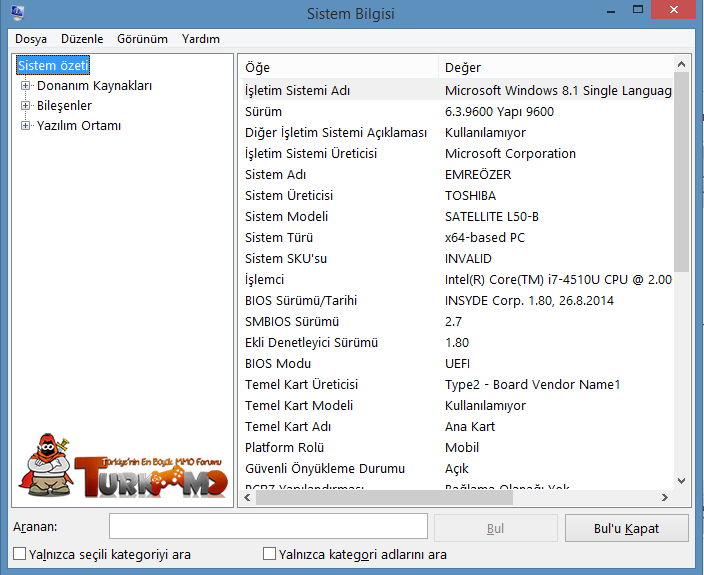
Task: Select Güvenli Önyükleme Durumu row
Action: [456, 469]
